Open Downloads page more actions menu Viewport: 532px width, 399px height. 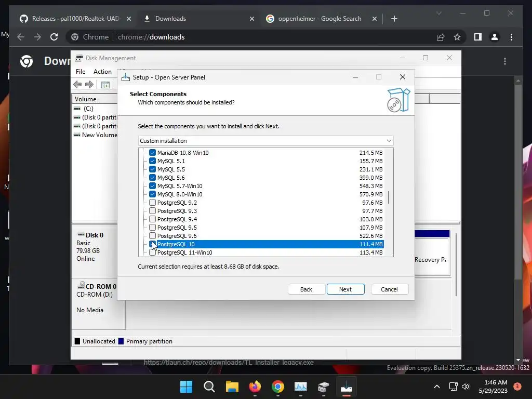pyautogui.click(x=505, y=61)
